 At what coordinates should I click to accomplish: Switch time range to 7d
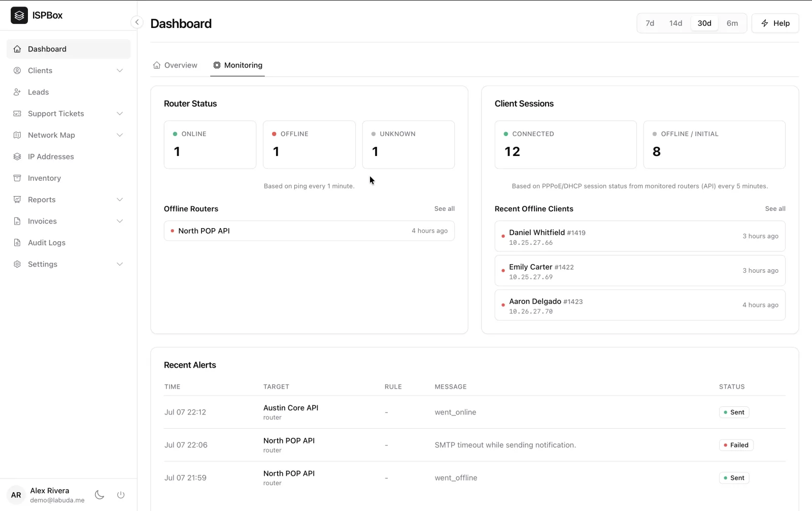point(650,23)
